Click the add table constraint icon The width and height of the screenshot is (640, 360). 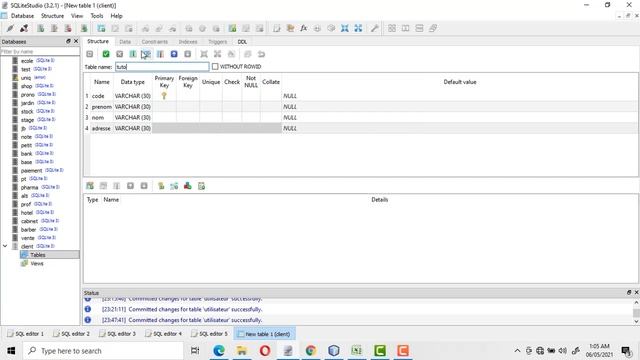point(90,186)
